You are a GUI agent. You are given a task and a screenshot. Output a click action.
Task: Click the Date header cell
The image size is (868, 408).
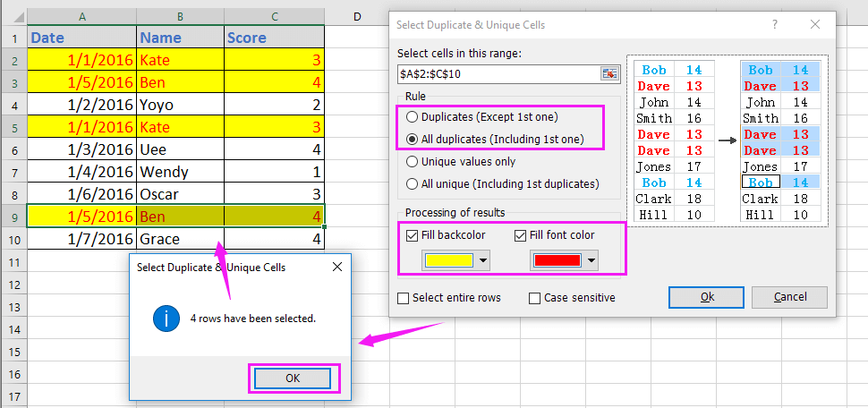click(x=82, y=38)
